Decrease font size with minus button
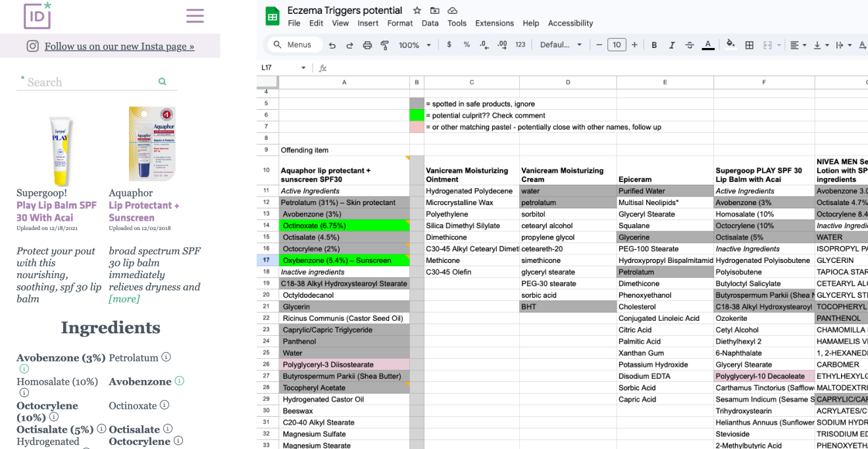868x449 pixels. (x=599, y=45)
